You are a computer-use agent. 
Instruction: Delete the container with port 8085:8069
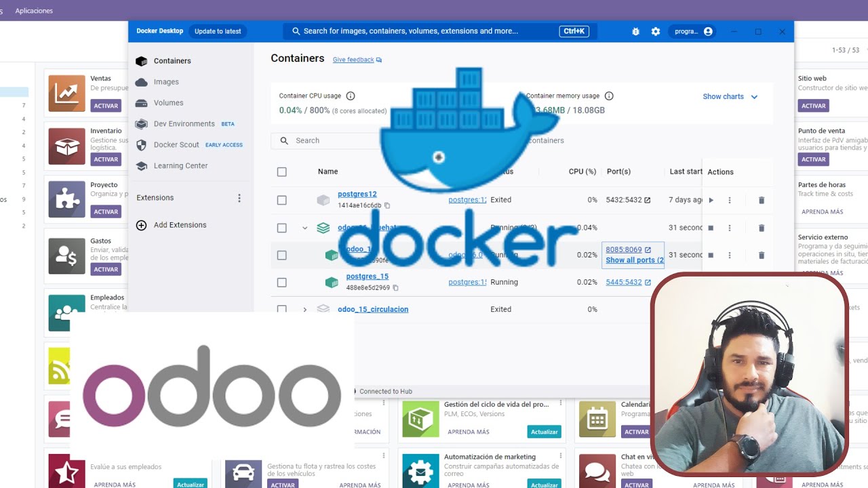pyautogui.click(x=761, y=256)
